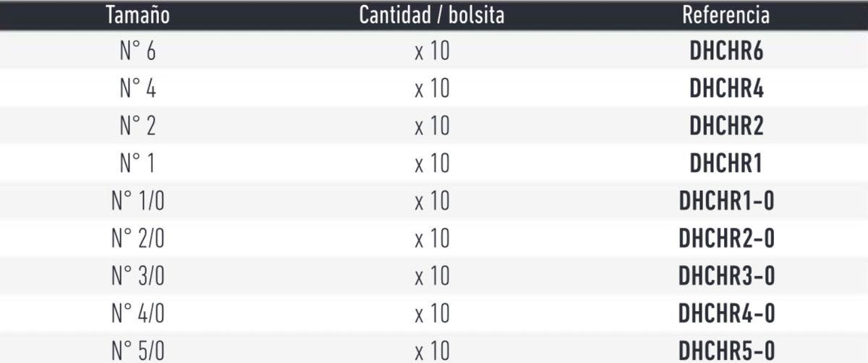
Task: Click reference DHCHR1
Action: click(x=726, y=164)
